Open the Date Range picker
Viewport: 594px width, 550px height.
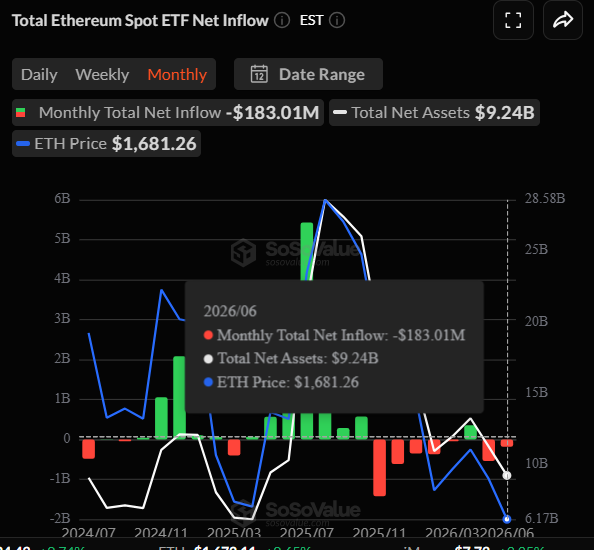pyautogui.click(x=308, y=74)
